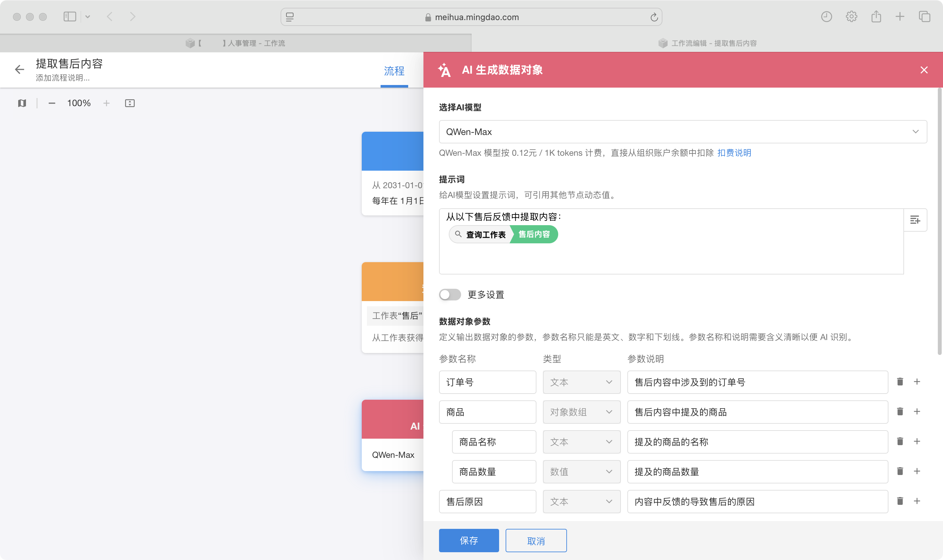Click the page reader icon in address bar

click(290, 17)
